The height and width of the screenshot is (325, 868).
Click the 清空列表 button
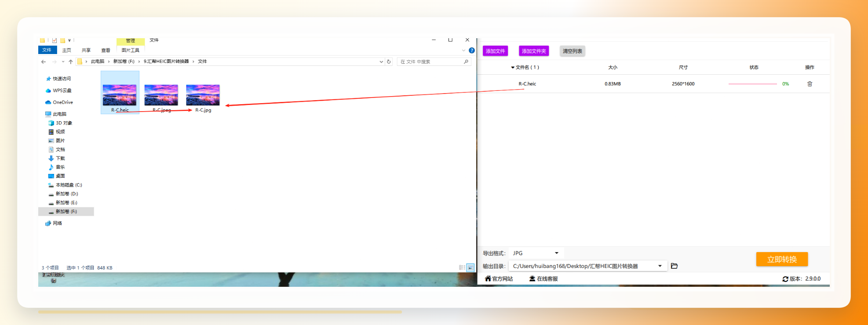click(x=573, y=51)
